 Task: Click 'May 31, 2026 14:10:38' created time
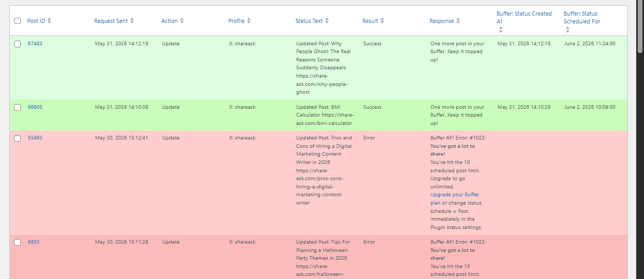point(524,107)
